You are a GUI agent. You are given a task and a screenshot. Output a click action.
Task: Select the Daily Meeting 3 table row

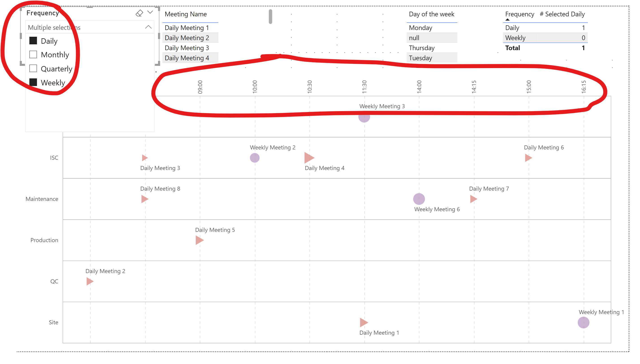[x=187, y=48]
